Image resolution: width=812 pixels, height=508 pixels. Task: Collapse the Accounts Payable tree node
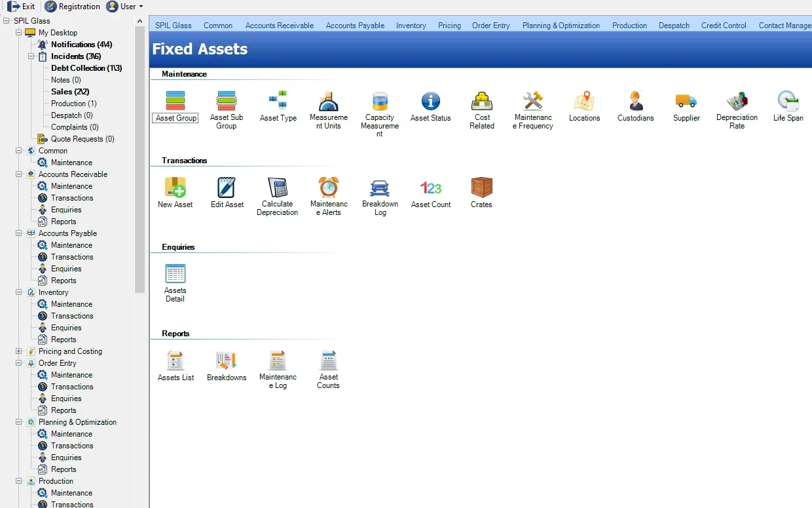click(19, 233)
